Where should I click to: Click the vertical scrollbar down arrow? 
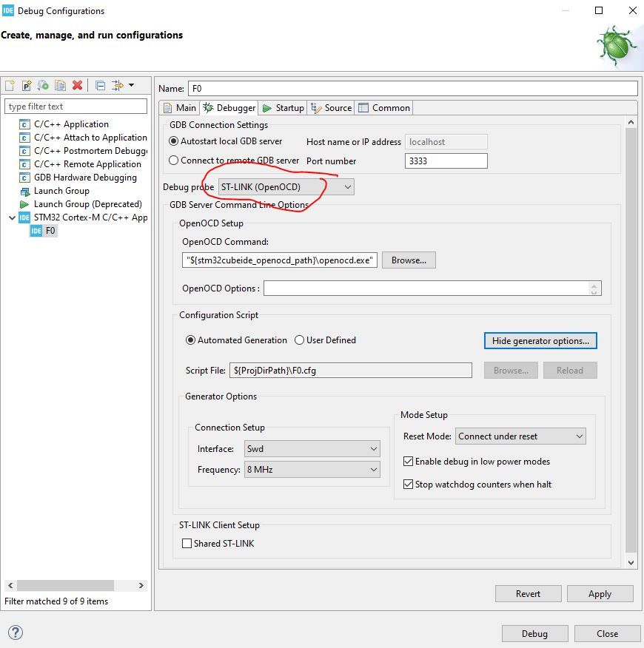[x=631, y=562]
